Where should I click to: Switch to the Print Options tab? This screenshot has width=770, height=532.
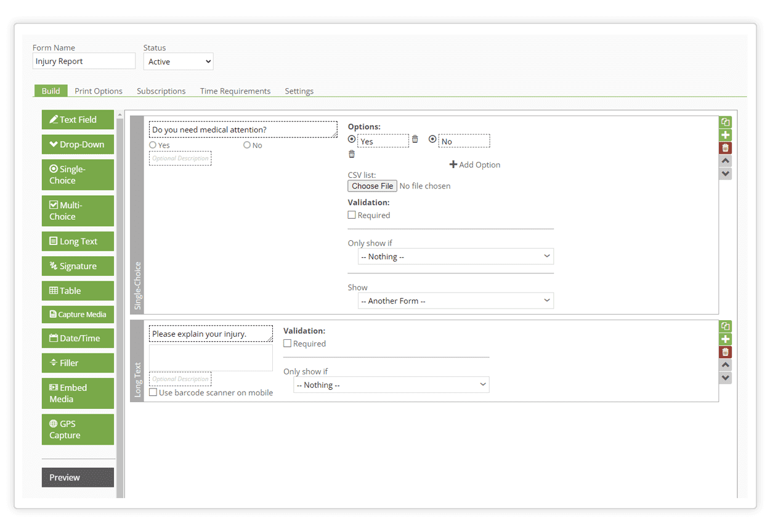tap(99, 91)
